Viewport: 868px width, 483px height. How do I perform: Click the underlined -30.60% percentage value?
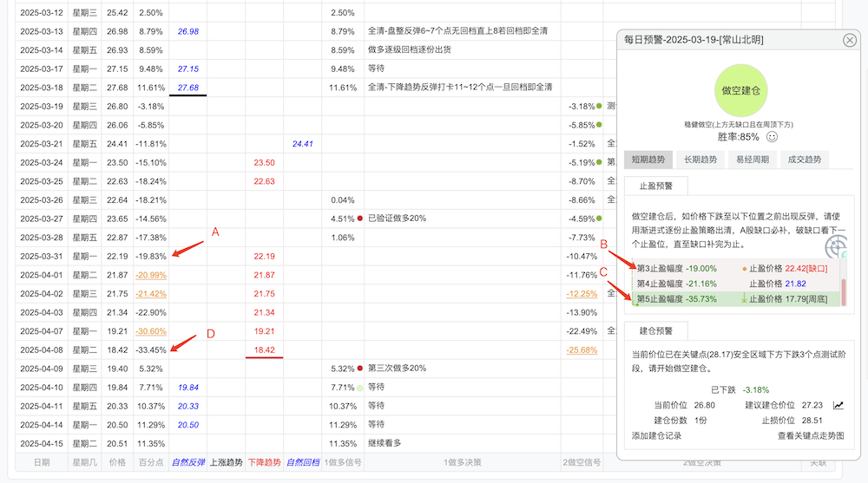coord(151,331)
